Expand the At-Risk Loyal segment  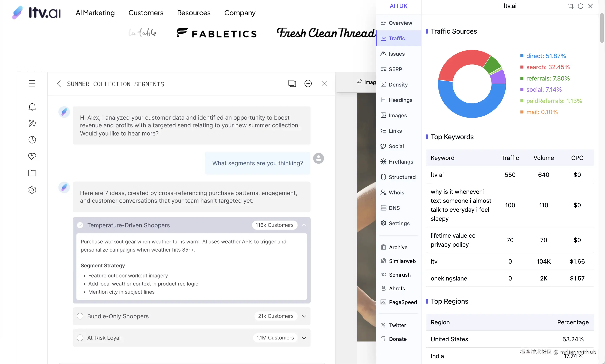(x=304, y=338)
